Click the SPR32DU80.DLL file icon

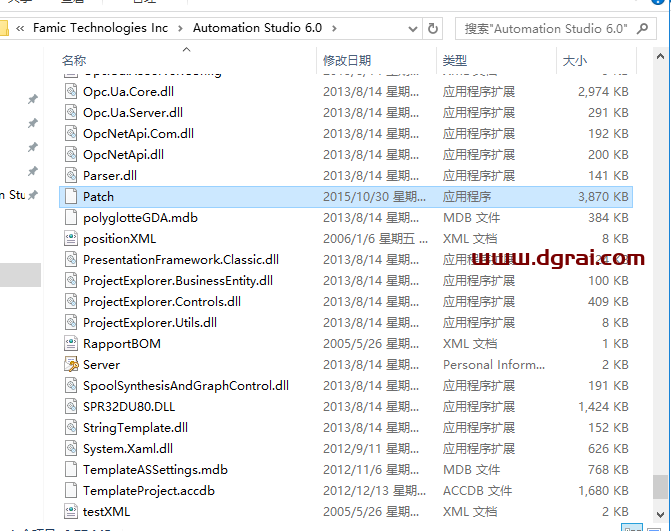tap(71, 406)
